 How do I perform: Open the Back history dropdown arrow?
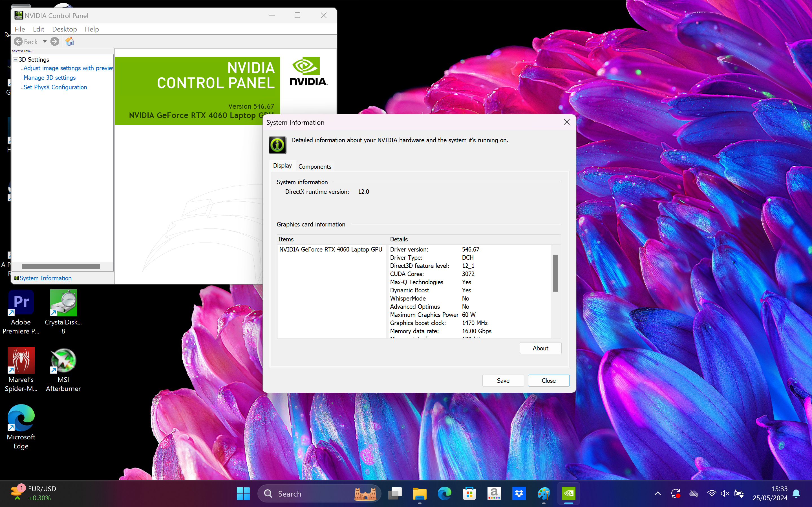(45, 42)
